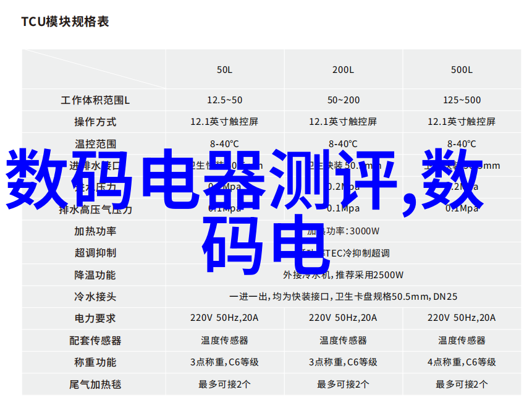This screenshot has width=532, height=408.
Task: Click the 3点称重,C6等级 cell under 50L
Action: [x=224, y=362]
